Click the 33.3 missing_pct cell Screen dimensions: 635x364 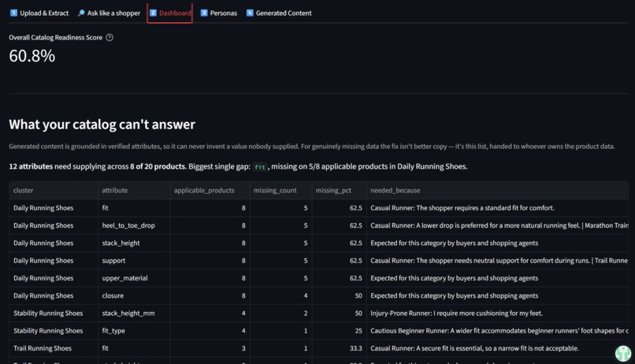click(x=340, y=348)
